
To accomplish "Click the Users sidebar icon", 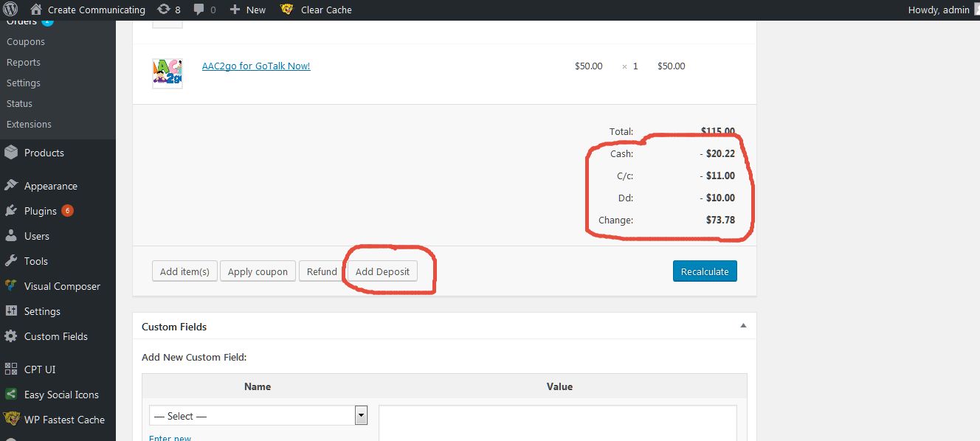I will pos(10,235).
